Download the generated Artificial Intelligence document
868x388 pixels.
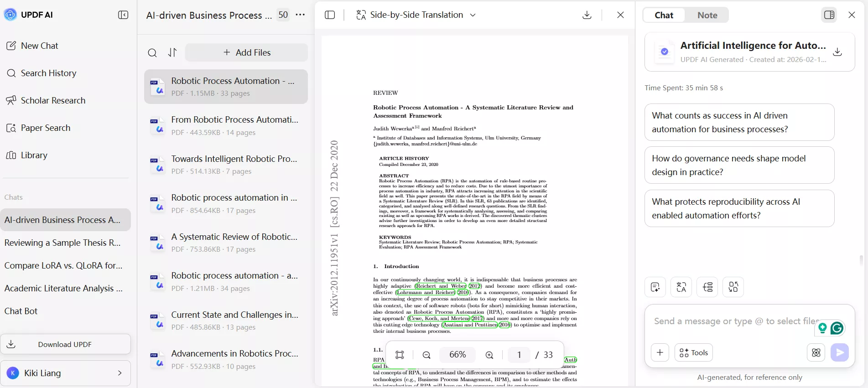click(837, 52)
